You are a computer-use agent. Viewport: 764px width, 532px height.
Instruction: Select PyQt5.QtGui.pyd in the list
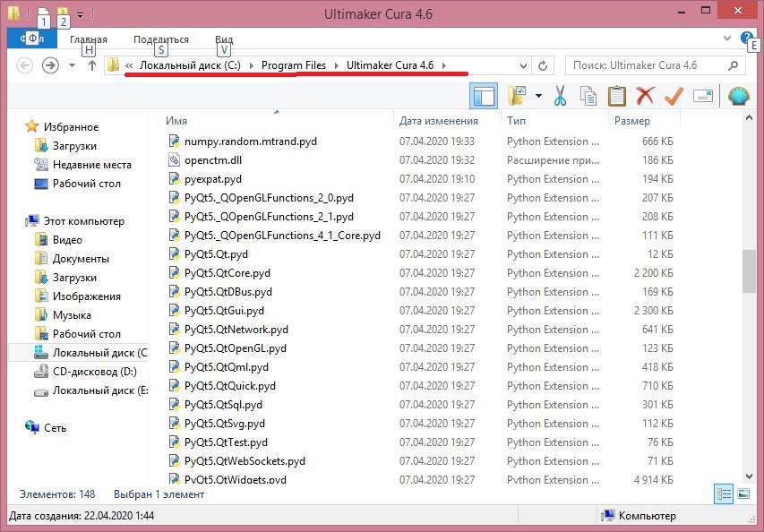point(224,311)
